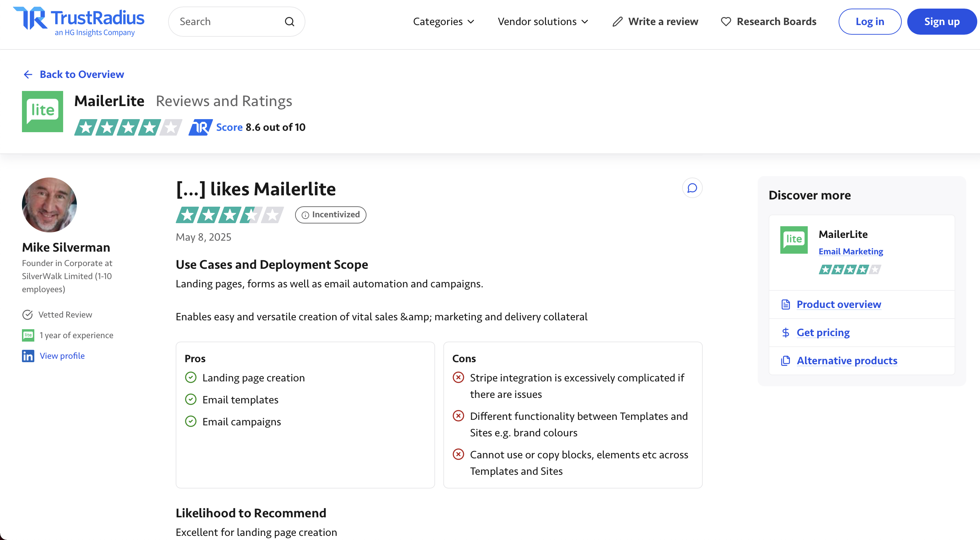Focus the Search input field
980x540 pixels.
236,22
